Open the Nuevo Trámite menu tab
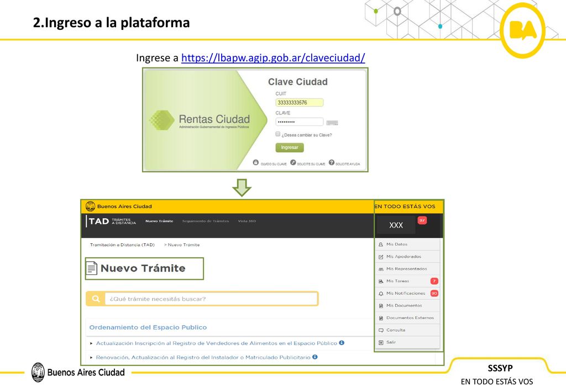 [159, 221]
